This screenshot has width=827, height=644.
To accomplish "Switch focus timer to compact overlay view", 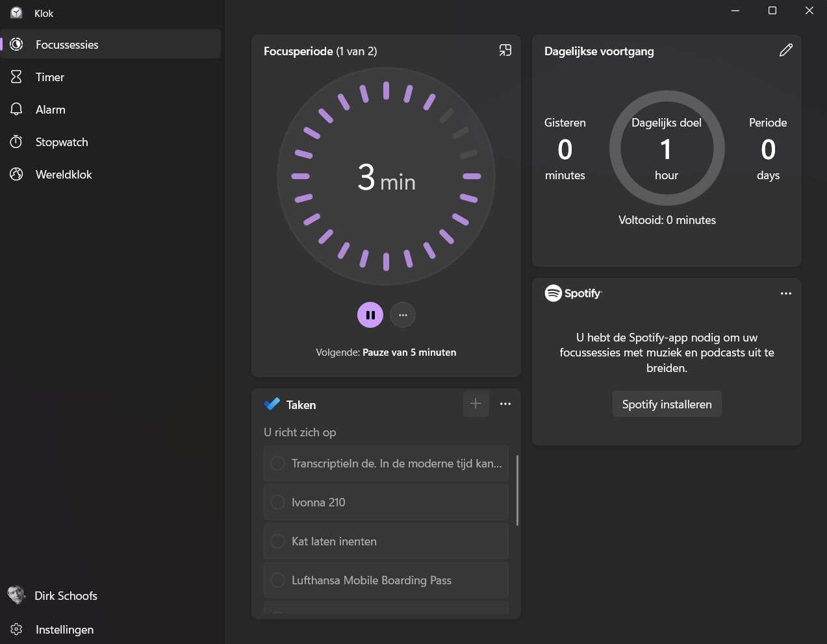I will (505, 51).
